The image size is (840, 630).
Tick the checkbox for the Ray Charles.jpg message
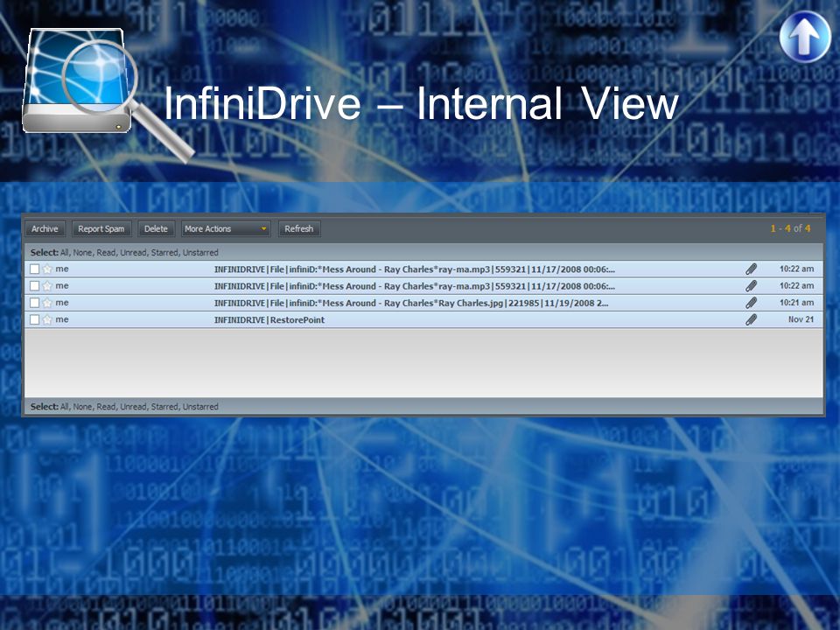click(34, 303)
